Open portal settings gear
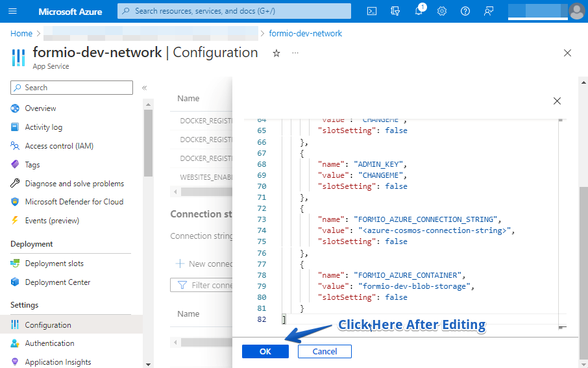Viewport: 588px width, 368px height. point(442,11)
